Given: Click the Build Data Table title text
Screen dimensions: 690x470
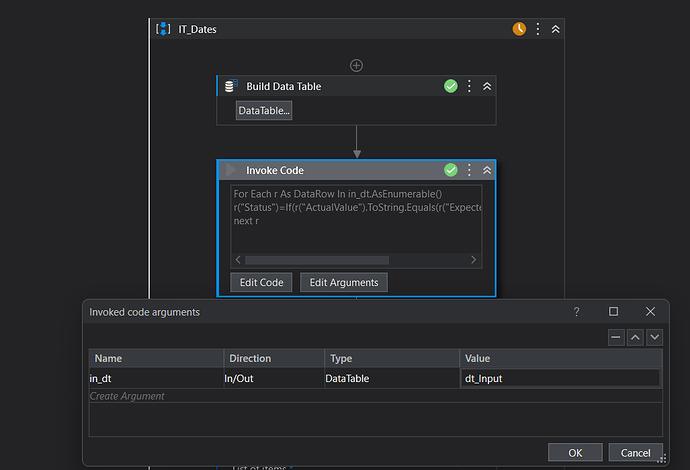Looking at the screenshot, I should coord(283,87).
